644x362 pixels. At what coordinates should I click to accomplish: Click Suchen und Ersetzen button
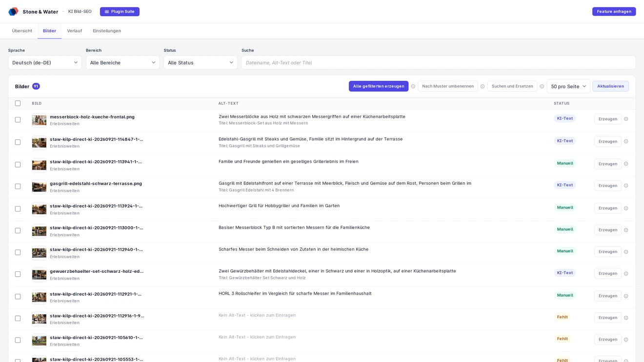tap(512, 86)
